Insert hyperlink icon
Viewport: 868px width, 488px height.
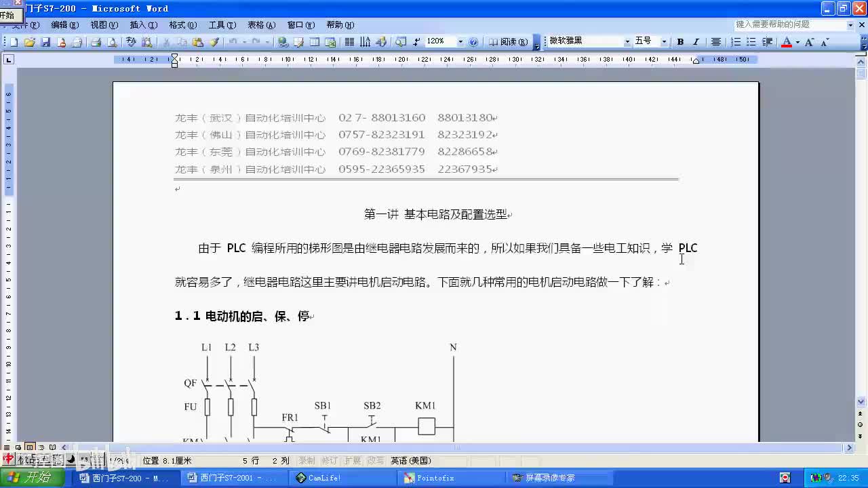pos(283,42)
